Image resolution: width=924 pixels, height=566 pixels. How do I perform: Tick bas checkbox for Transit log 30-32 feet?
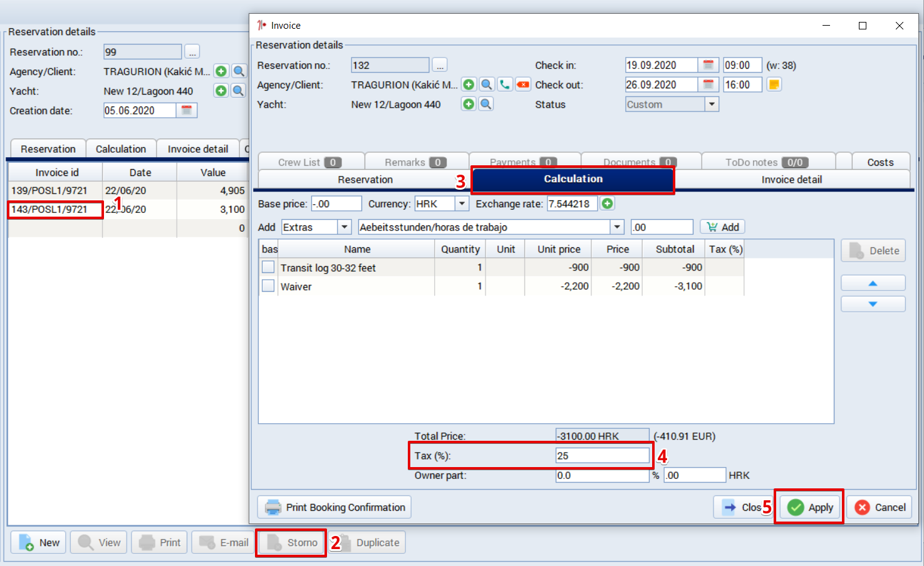[x=268, y=267]
